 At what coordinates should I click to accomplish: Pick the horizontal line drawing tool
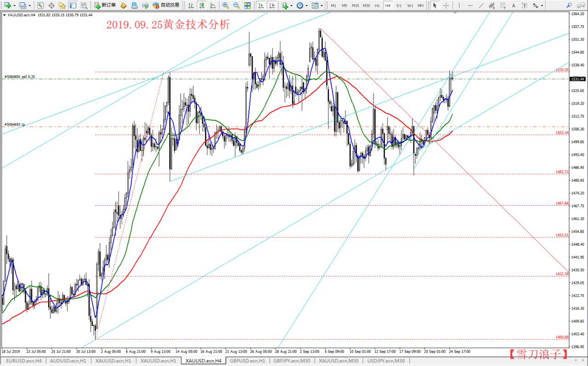[x=470, y=6]
